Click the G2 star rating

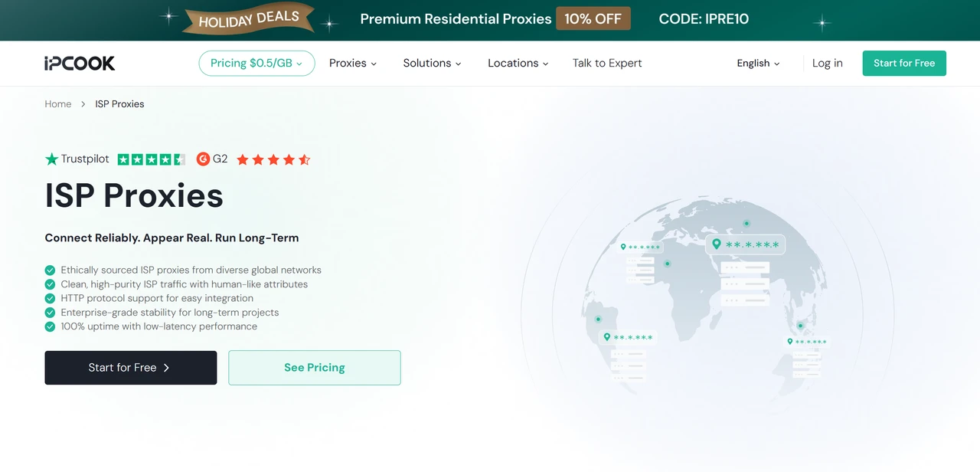(273, 159)
